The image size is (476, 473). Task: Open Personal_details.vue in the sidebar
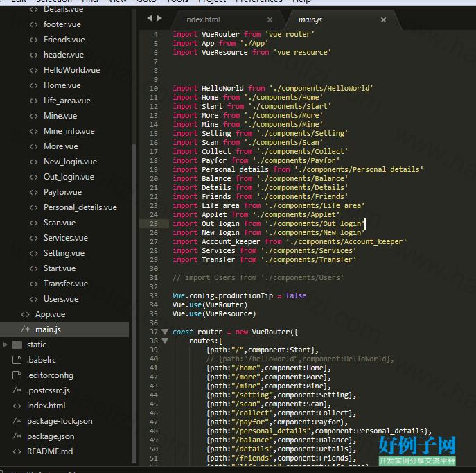[x=80, y=207]
